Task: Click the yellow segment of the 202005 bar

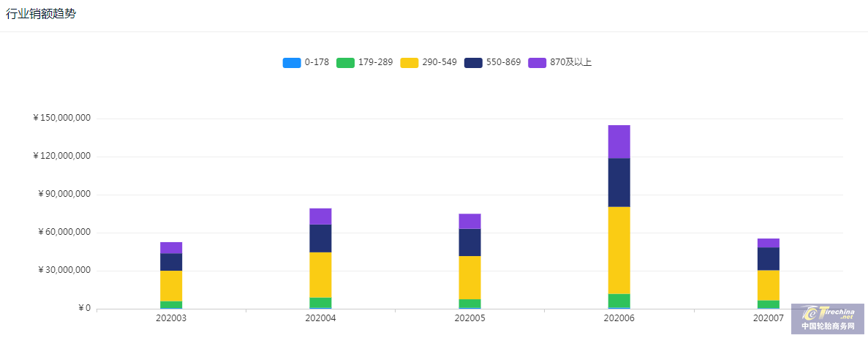Action: pos(469,277)
